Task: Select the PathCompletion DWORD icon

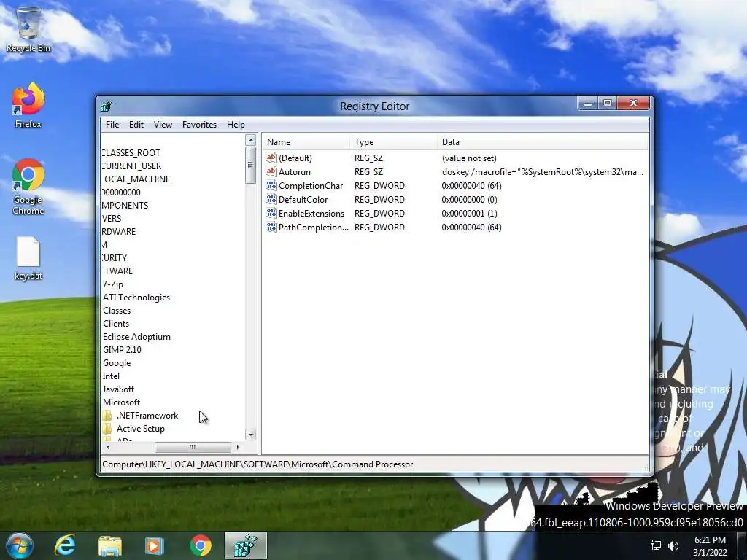Action: (x=271, y=227)
